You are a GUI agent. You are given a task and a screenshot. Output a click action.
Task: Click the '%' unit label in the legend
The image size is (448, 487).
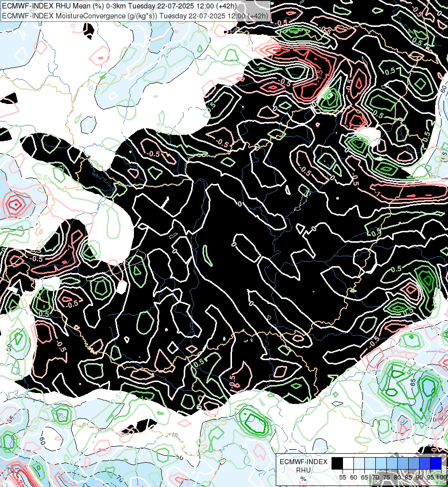(303, 479)
